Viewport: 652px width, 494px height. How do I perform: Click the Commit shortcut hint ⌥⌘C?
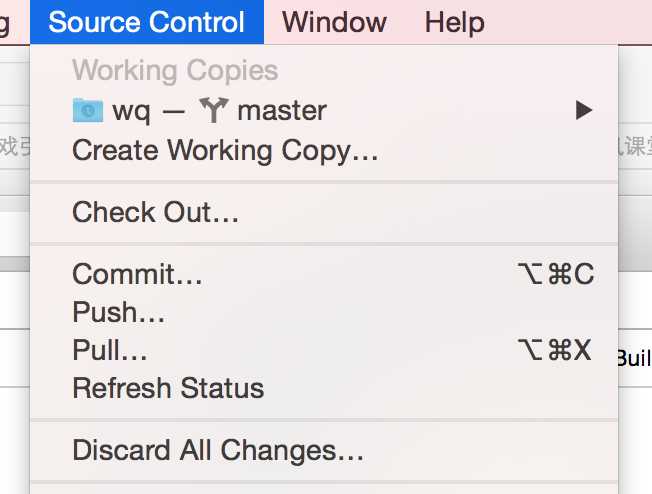point(556,274)
